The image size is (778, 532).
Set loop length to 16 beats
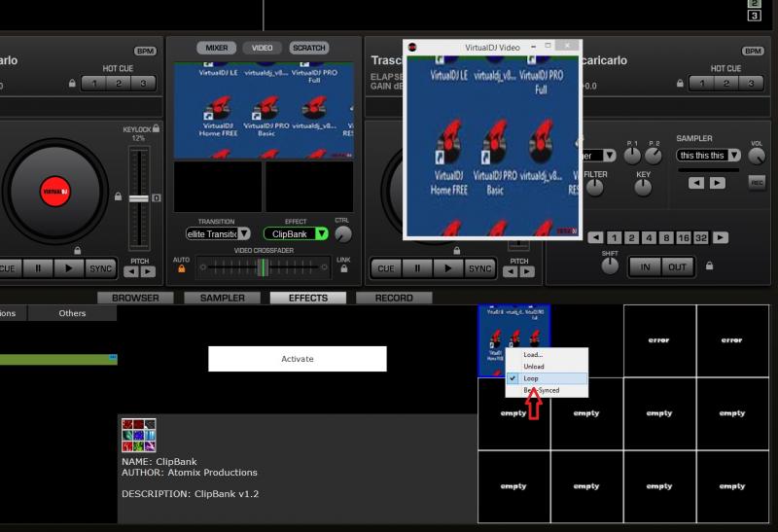pos(684,237)
